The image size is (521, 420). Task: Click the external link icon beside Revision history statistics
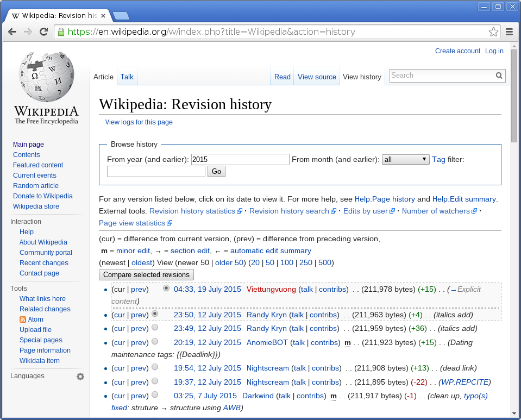239,211
